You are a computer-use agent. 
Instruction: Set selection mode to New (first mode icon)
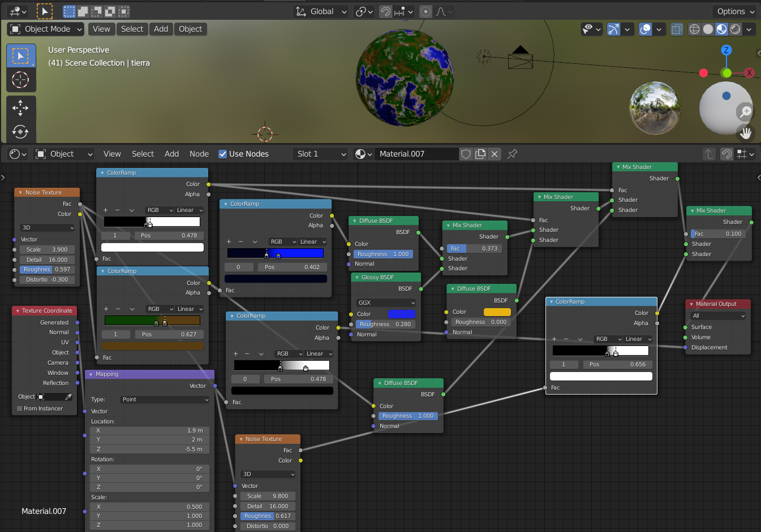coord(69,11)
